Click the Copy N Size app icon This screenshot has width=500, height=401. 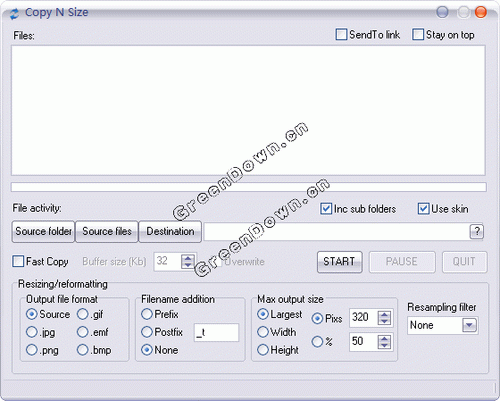[x=14, y=14]
